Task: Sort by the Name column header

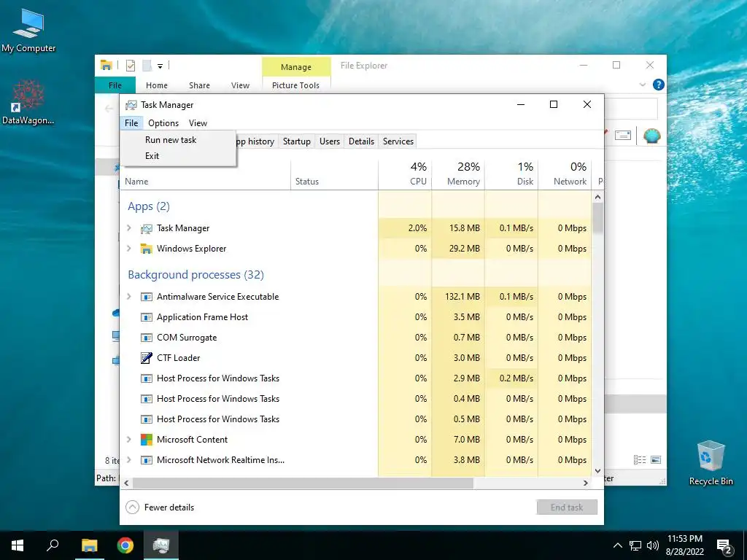Action: coord(205,181)
